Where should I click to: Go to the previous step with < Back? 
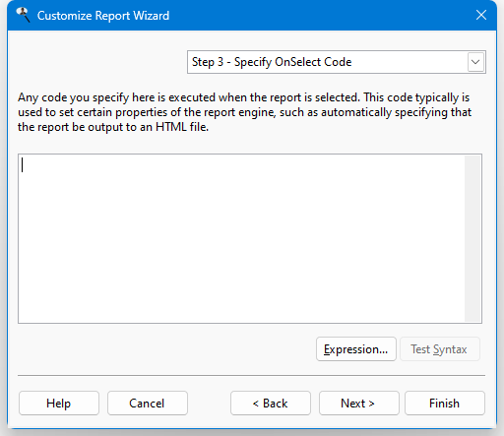click(x=271, y=403)
